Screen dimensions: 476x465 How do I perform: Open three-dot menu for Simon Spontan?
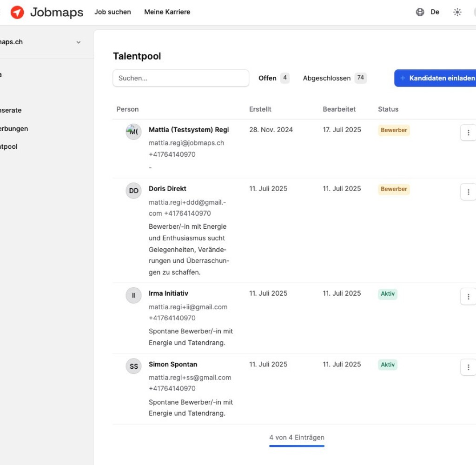tap(468, 367)
